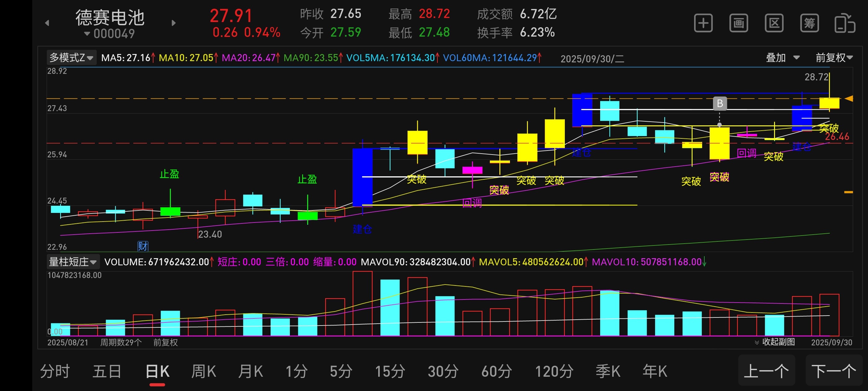Click the left arrow before the stock name
Viewport: 868px width, 391px height.
(x=47, y=23)
